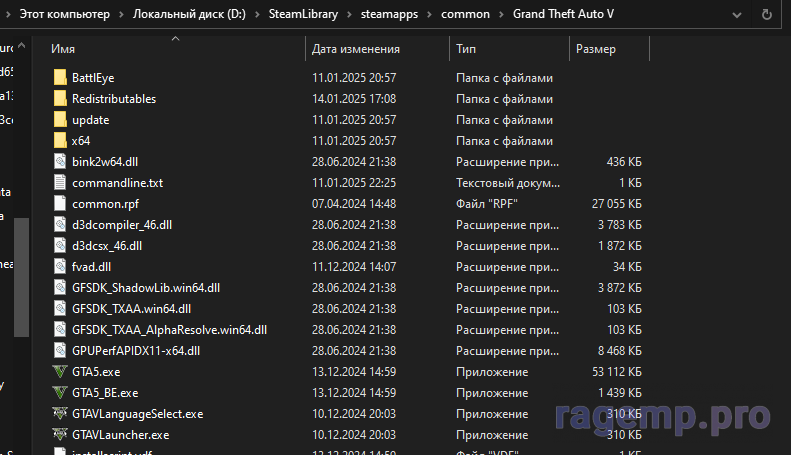Image resolution: width=791 pixels, height=455 pixels.
Task: Sort by the Размер column header
Action: tap(609, 49)
